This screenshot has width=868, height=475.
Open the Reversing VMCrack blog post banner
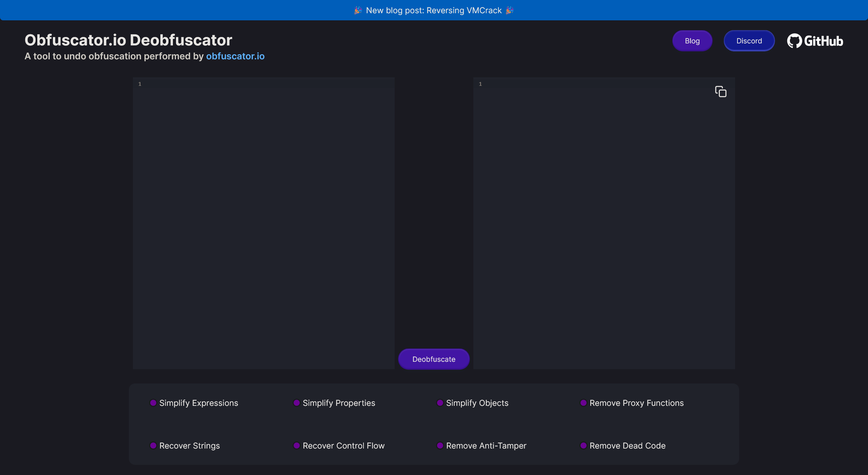[434, 10]
